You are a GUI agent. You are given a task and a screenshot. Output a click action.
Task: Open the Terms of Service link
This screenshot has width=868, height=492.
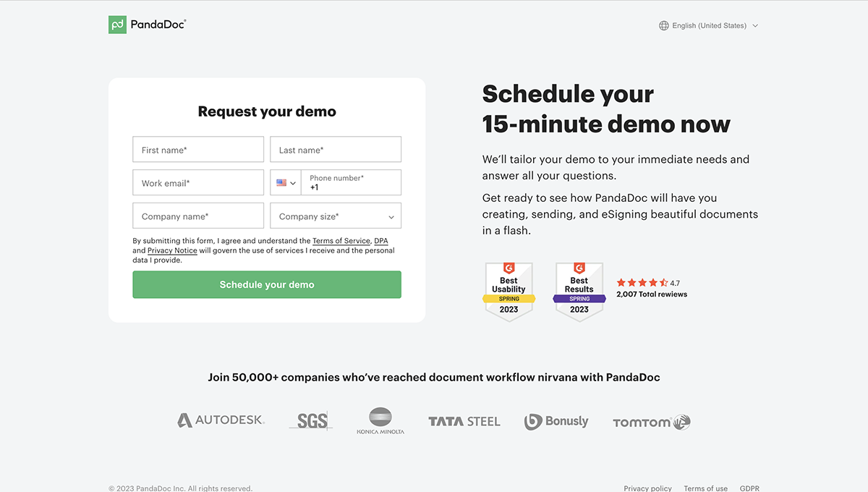coord(341,241)
